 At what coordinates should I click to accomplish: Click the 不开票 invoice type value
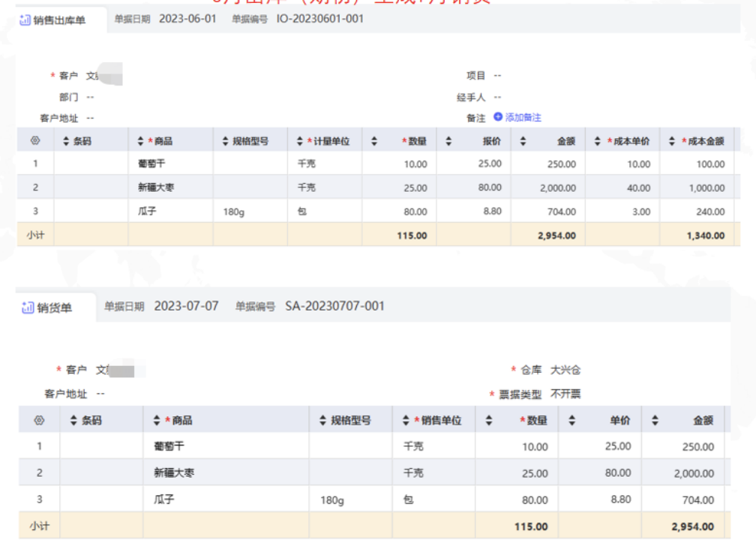pyautogui.click(x=565, y=394)
